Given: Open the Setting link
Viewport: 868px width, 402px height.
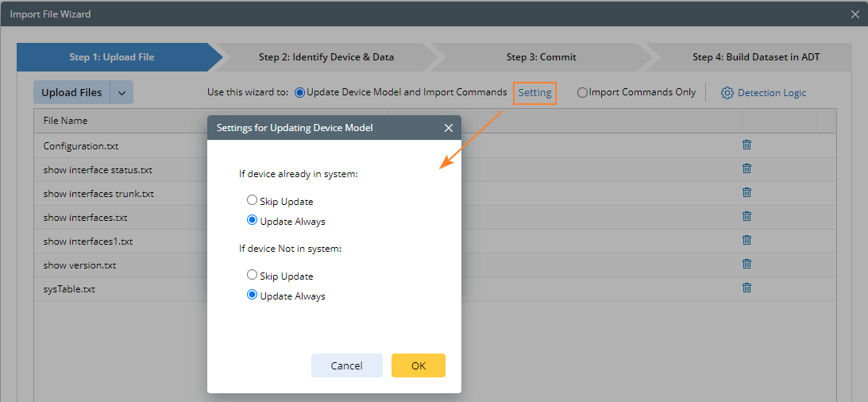Looking at the screenshot, I should pos(534,93).
